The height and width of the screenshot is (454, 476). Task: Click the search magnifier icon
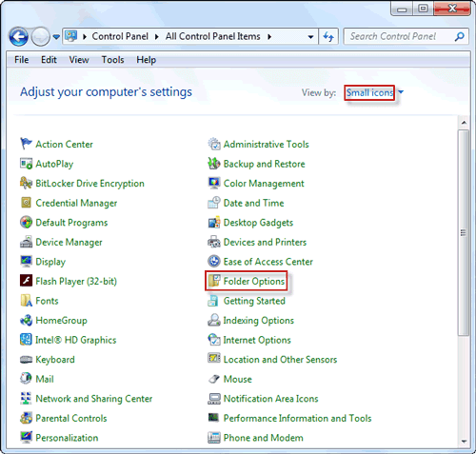click(x=459, y=37)
